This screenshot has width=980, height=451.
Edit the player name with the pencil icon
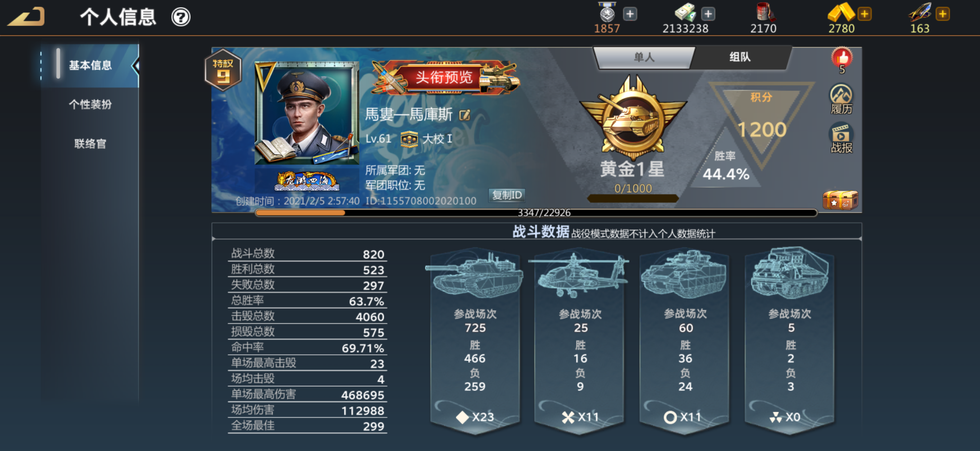tap(464, 115)
